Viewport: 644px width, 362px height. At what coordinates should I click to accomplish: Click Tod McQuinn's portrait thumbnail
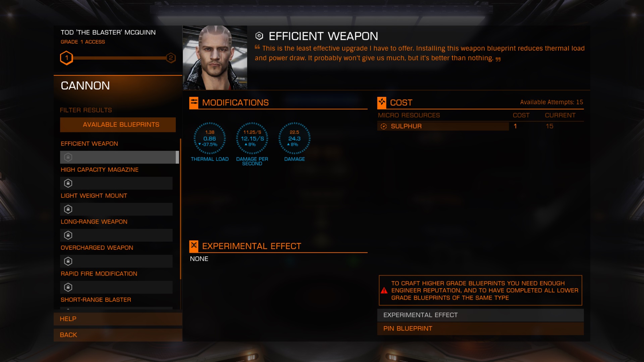click(x=215, y=58)
